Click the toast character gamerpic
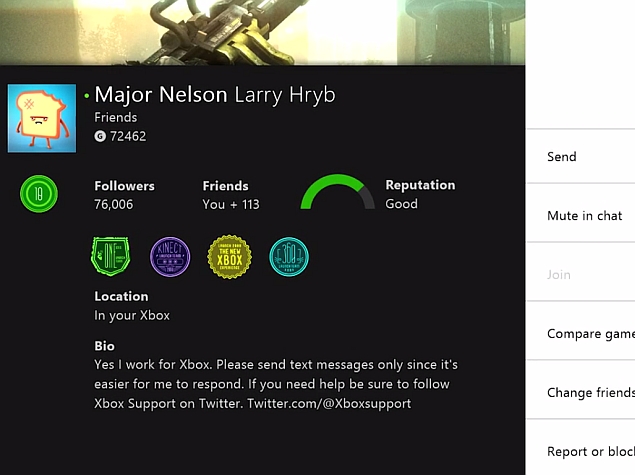This screenshot has width=635, height=475. (x=42, y=118)
